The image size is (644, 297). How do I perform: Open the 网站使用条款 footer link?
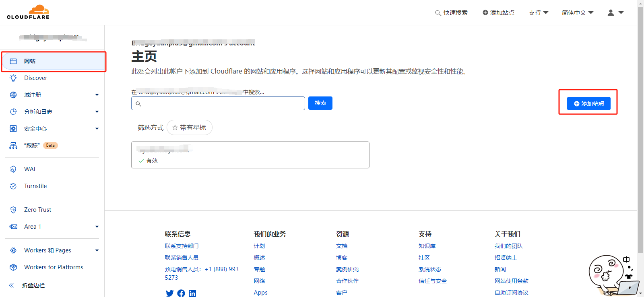coord(511,281)
